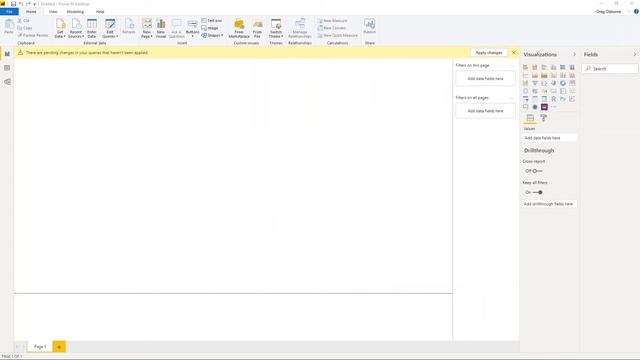Undo the last action
Image resolution: width=640 pixels, height=360 pixels.
point(21,4)
